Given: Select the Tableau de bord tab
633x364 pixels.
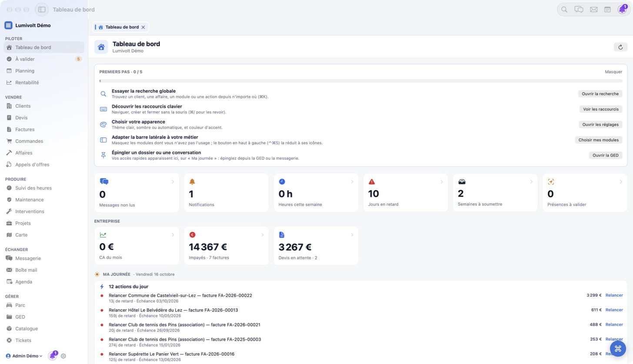Looking at the screenshot, I should tap(120, 27).
